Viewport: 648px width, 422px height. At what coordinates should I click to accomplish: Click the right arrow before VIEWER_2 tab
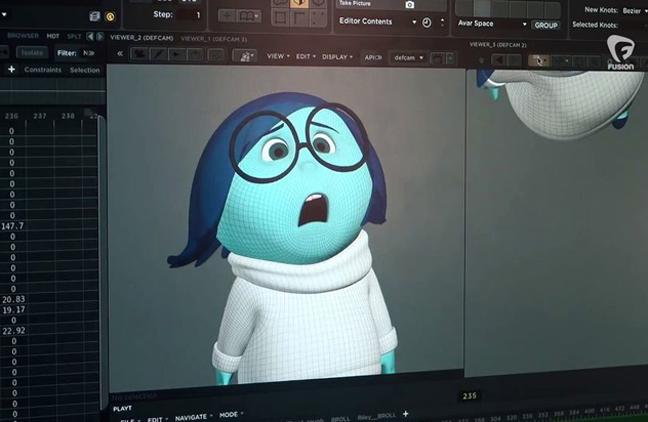(100, 36)
